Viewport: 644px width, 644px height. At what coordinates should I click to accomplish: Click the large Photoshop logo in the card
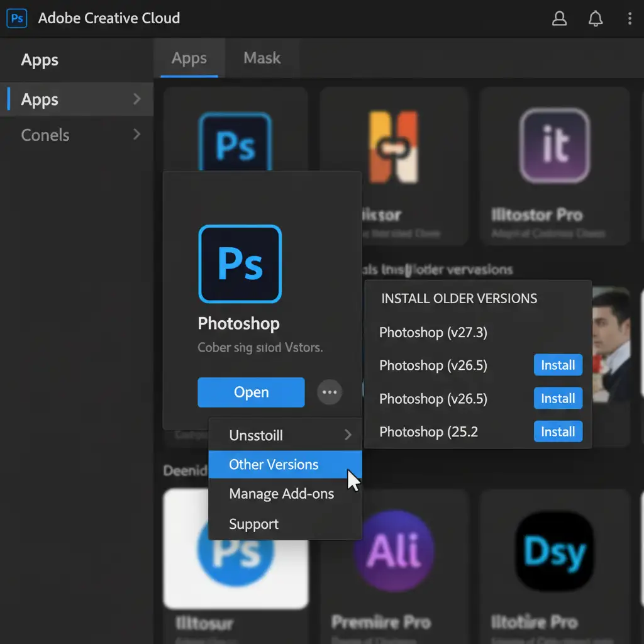point(240,264)
